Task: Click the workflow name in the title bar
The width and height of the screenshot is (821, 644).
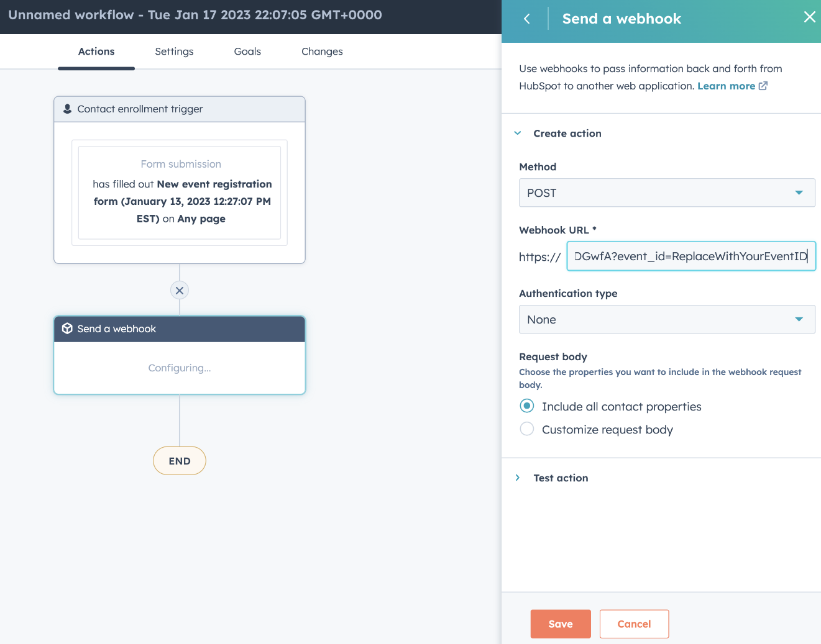Action: [x=195, y=15]
